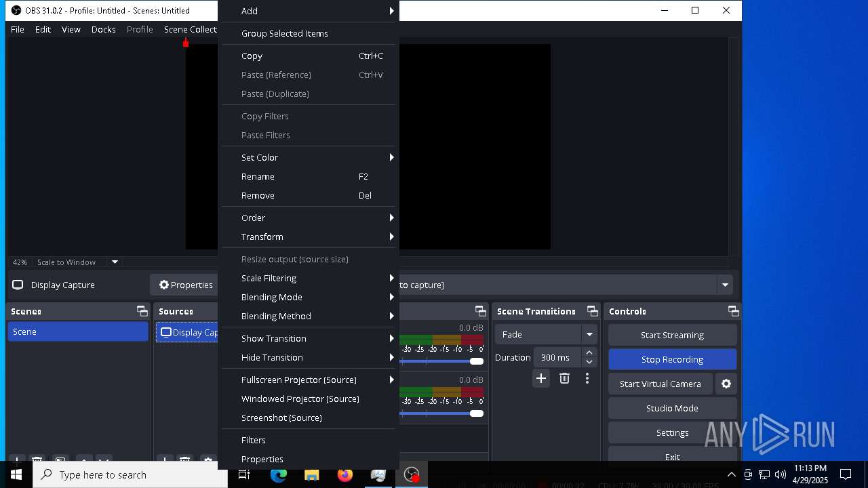
Task: Open Show Transition submenu
Action: click(309, 338)
